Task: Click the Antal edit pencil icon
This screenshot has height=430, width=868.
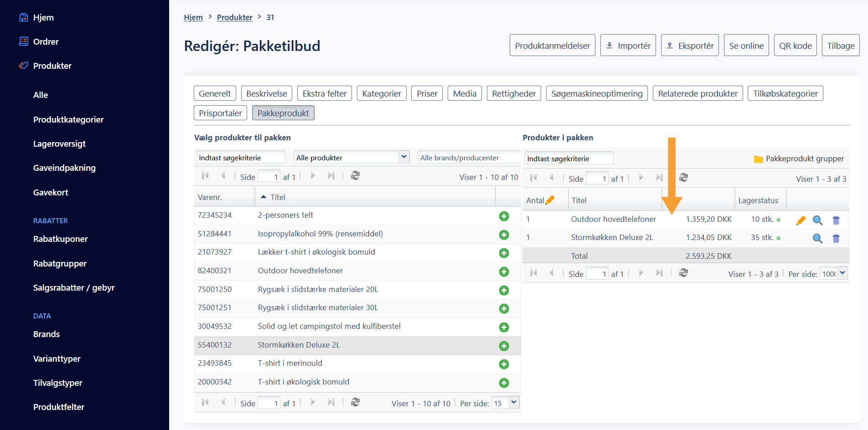Action: click(550, 200)
